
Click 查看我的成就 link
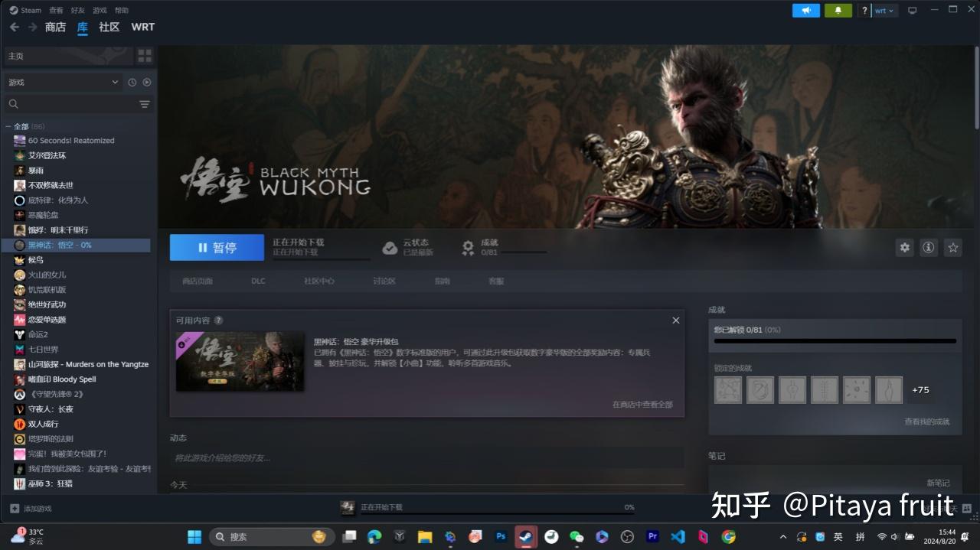coord(926,421)
